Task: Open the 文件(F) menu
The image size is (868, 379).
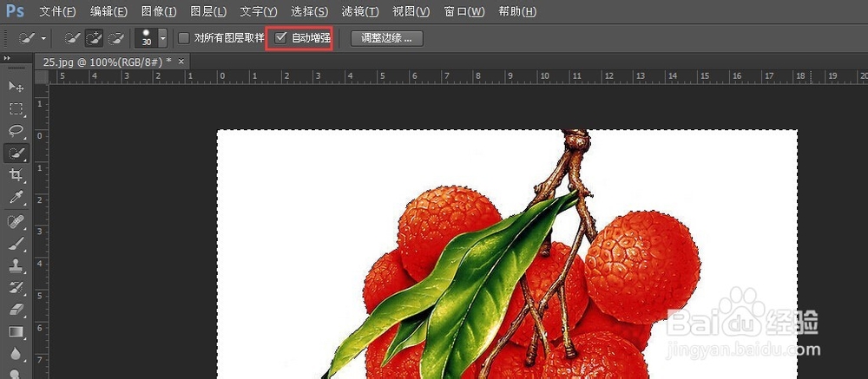Action: [57, 11]
